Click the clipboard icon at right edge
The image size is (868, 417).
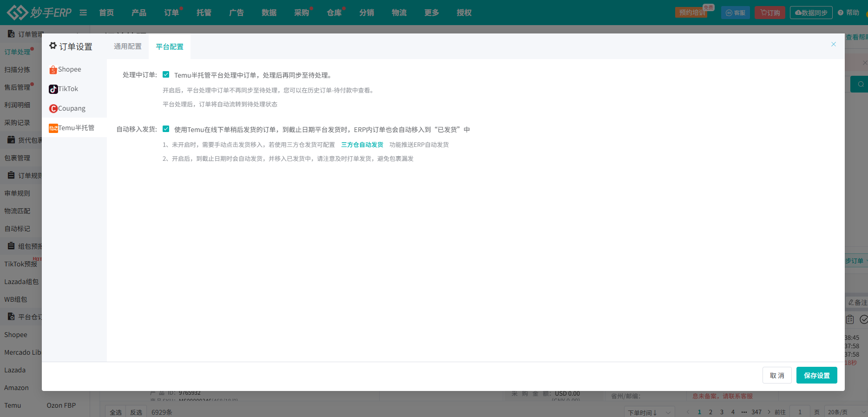[x=850, y=319]
